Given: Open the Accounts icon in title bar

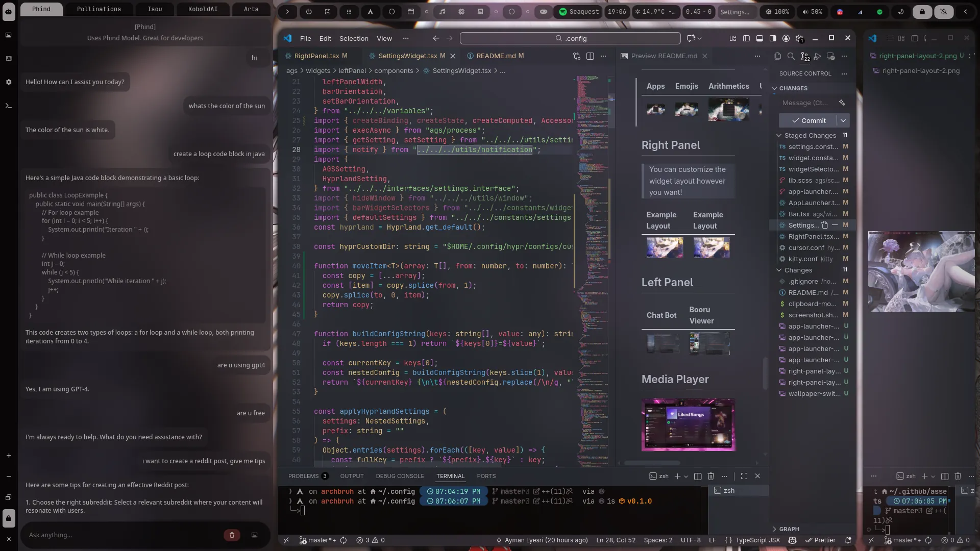Looking at the screenshot, I should 786,38.
